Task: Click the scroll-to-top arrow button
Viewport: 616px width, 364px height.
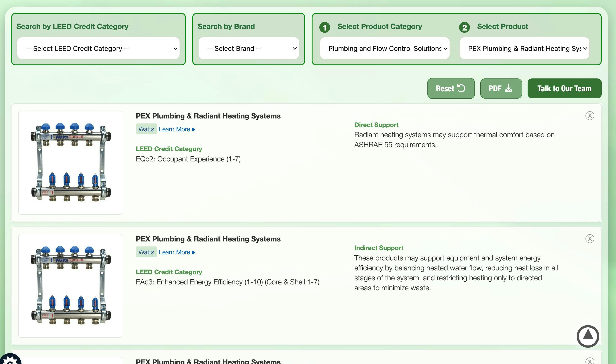Action: coord(588,336)
